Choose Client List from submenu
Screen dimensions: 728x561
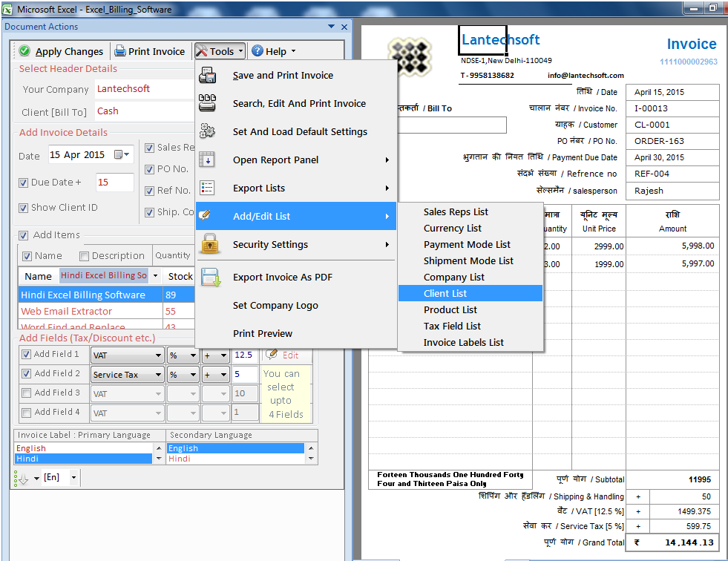point(470,294)
